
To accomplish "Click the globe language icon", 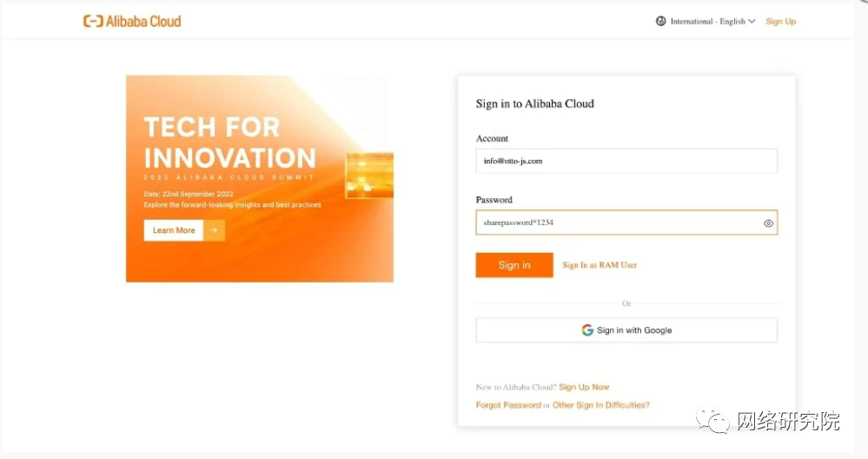I will (x=661, y=21).
